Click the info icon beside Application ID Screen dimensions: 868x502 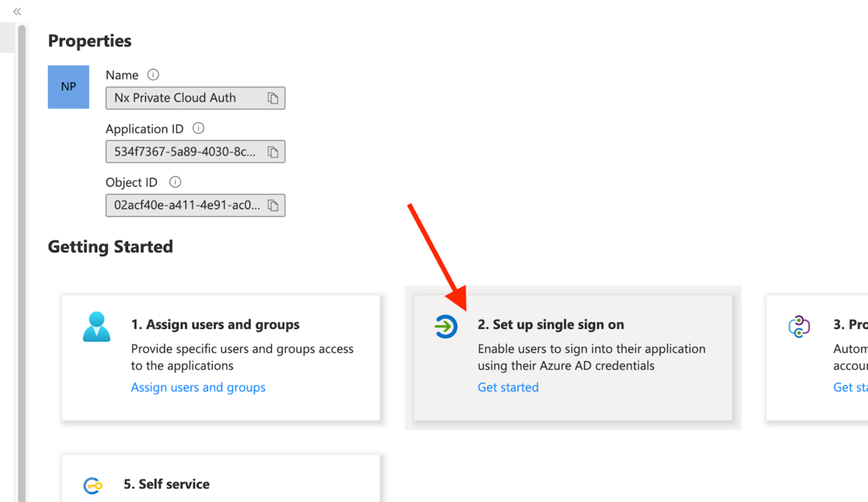click(198, 128)
